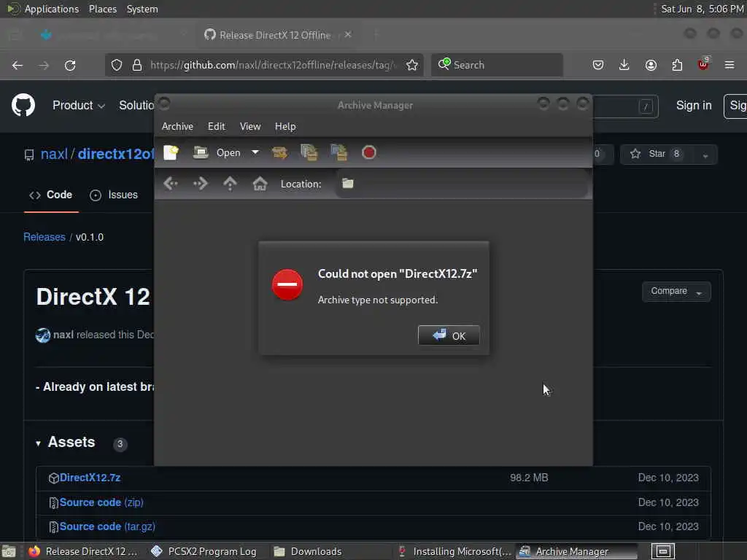Click the naxl author avatar
Image resolution: width=747 pixels, height=560 pixels.
coord(43,335)
